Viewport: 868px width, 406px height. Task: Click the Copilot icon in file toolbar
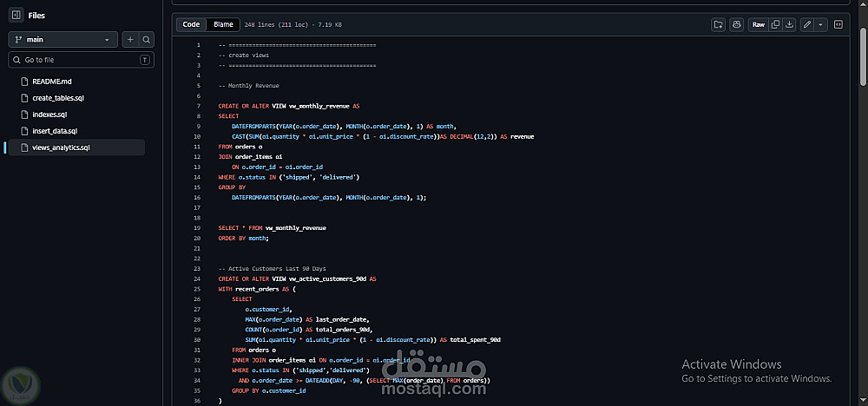tap(736, 24)
